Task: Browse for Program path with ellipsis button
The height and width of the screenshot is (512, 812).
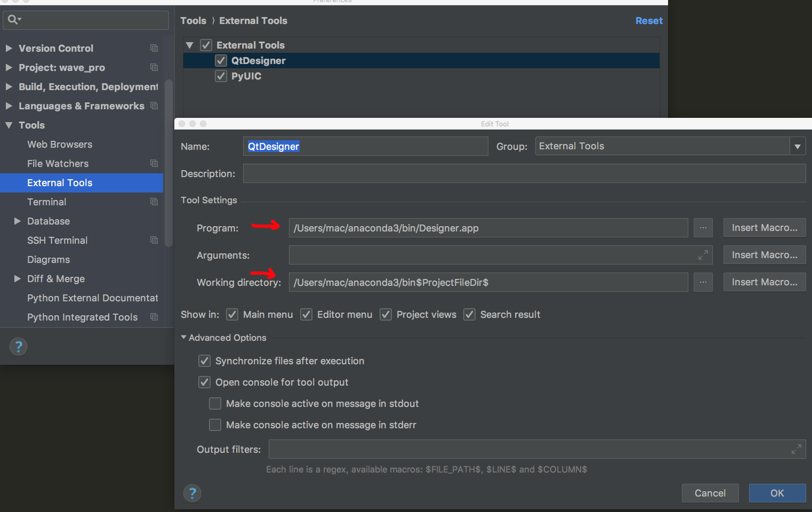Action: (703, 228)
